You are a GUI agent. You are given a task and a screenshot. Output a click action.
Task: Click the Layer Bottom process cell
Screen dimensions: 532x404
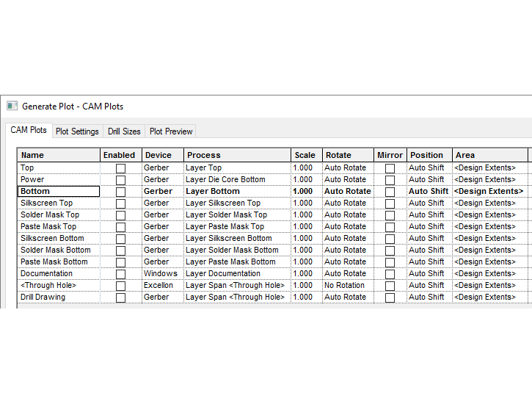point(237,191)
